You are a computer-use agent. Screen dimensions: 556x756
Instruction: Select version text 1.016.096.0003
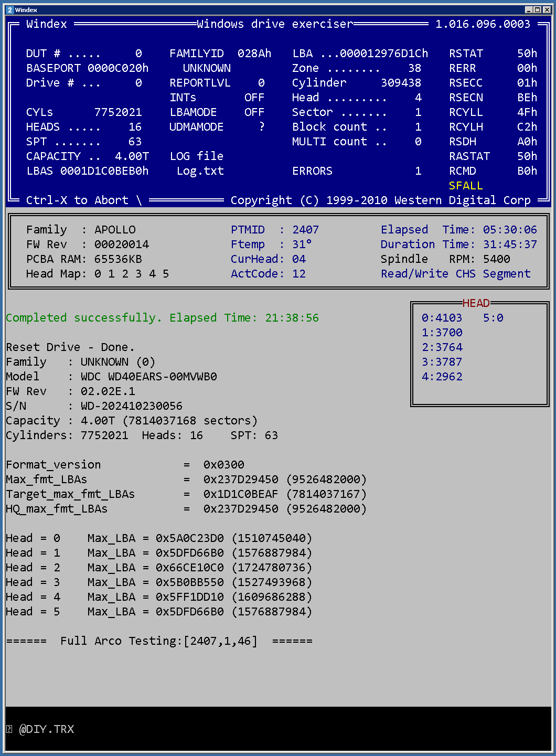[x=483, y=24]
